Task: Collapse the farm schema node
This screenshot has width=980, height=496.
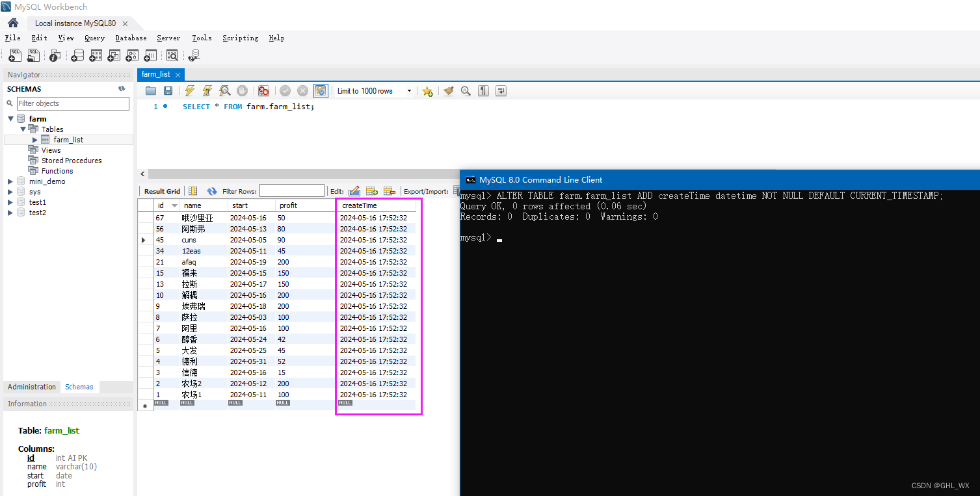Action: [x=11, y=119]
